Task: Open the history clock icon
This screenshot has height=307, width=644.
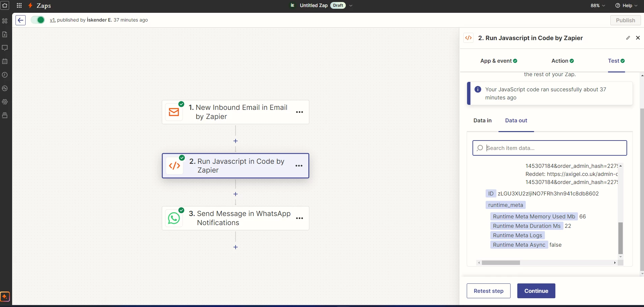Action: (5, 75)
